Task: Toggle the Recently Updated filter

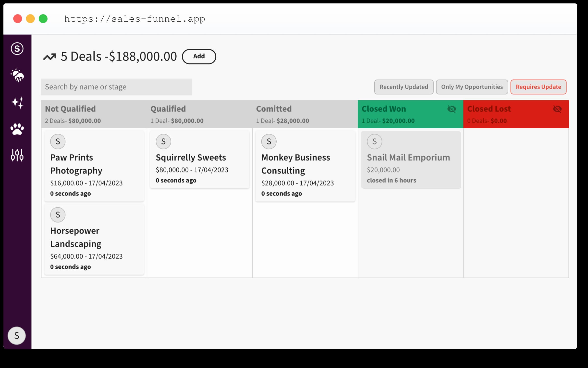Action: click(404, 87)
